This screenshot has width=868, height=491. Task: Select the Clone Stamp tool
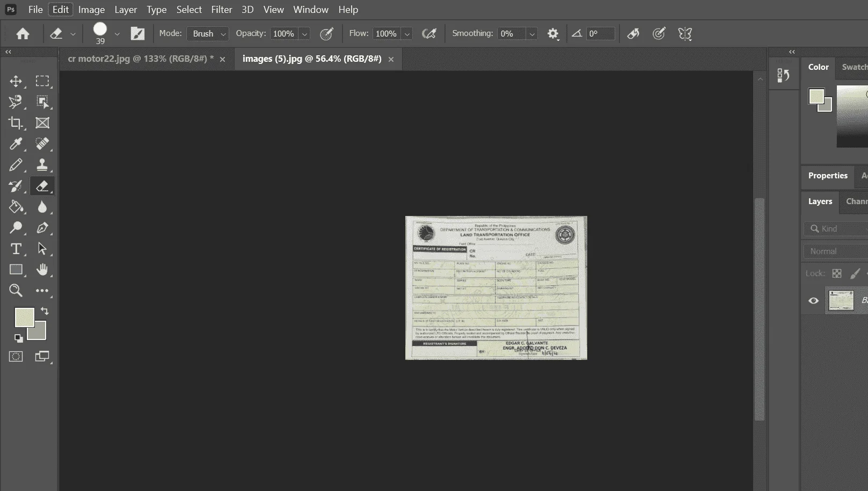point(42,165)
